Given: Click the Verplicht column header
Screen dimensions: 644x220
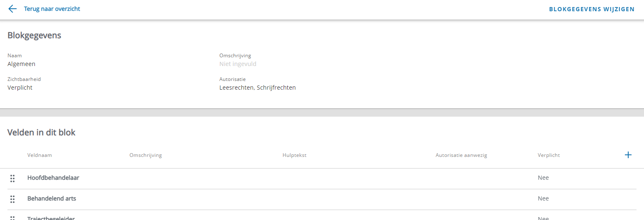Looking at the screenshot, I should [x=549, y=155].
